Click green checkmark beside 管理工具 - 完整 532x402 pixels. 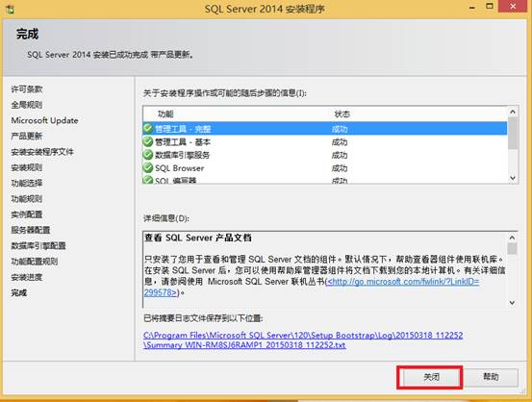(x=147, y=128)
